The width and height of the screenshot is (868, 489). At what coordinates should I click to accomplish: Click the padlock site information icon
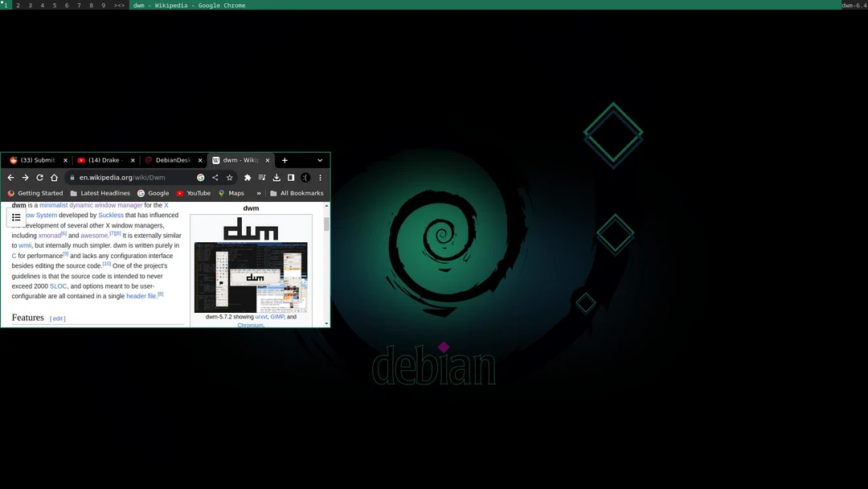coord(72,177)
